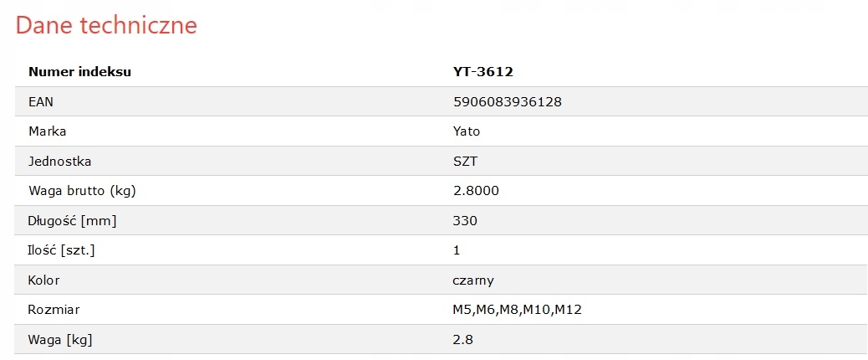Select the 2.8000 gross weight value

[475, 191]
